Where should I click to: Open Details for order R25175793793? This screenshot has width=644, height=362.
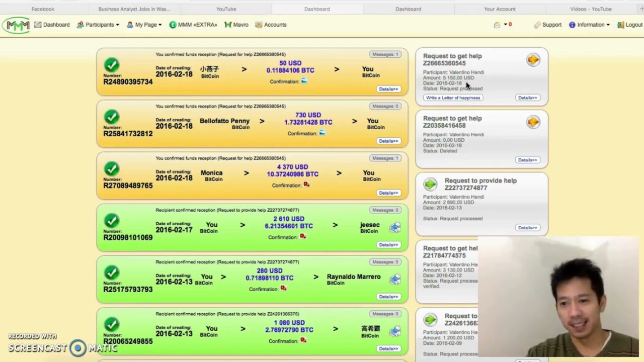[388, 297]
